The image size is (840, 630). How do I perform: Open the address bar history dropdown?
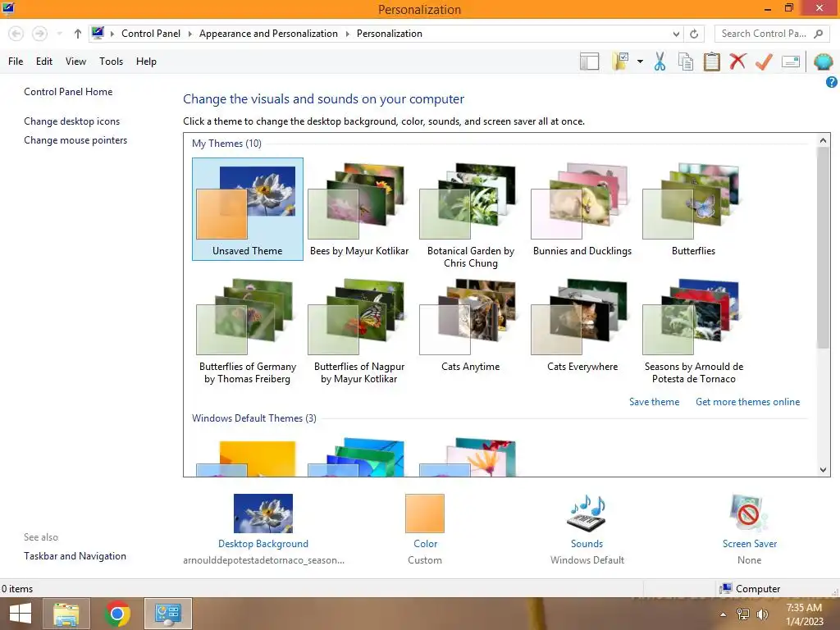676,34
